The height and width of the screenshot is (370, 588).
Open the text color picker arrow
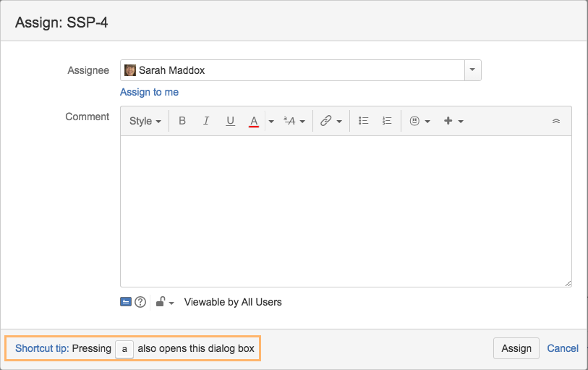[x=271, y=122]
